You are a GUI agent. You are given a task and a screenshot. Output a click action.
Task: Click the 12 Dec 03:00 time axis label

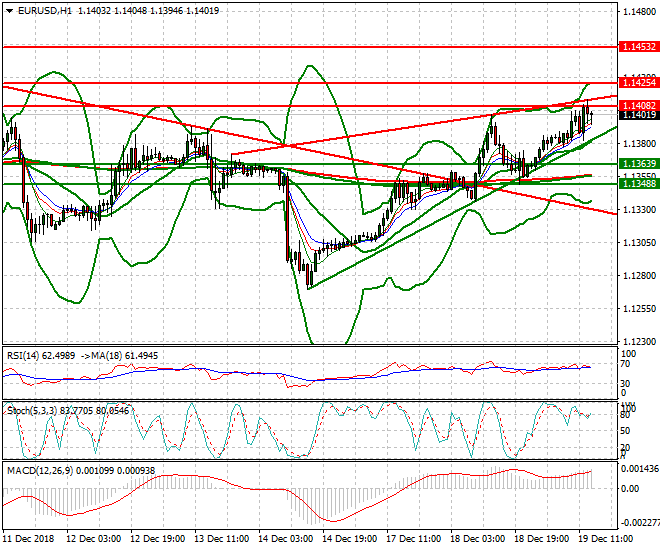94,539
